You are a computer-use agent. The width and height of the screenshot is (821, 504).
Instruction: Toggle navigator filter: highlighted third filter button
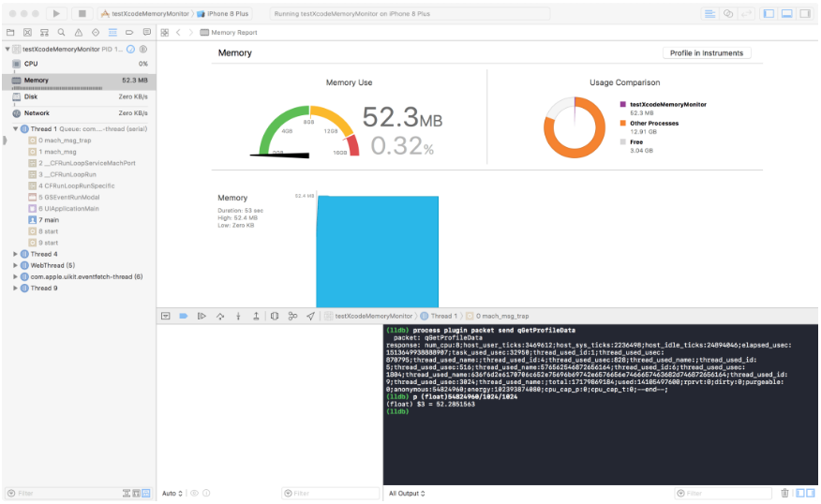(146, 493)
